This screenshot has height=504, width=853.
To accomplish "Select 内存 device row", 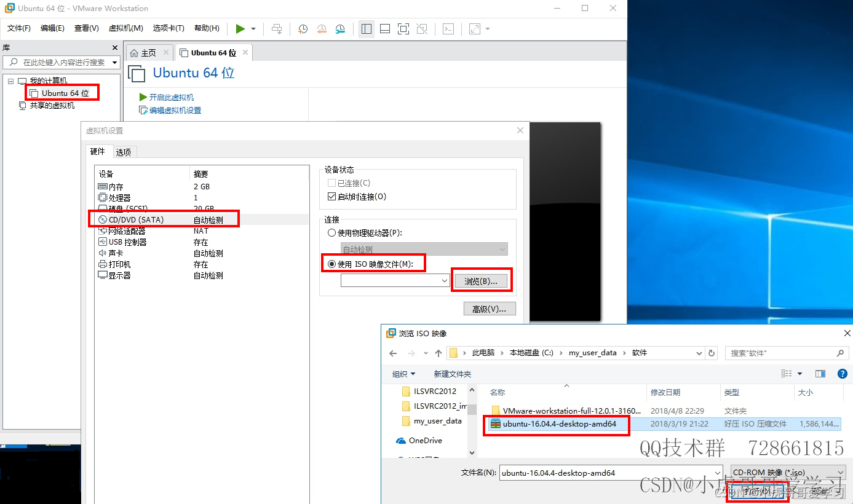I will (x=203, y=186).
